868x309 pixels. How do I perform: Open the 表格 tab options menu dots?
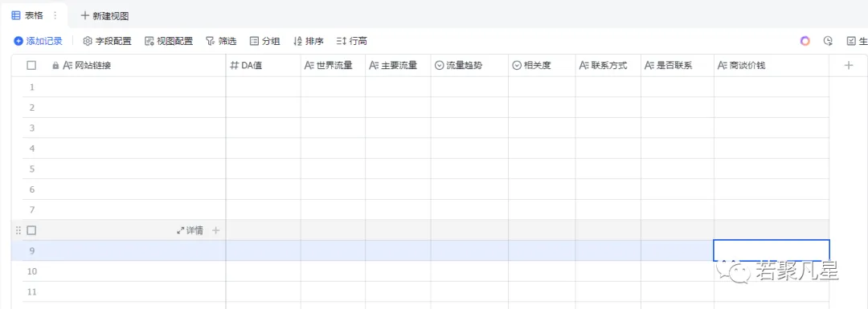tap(55, 15)
